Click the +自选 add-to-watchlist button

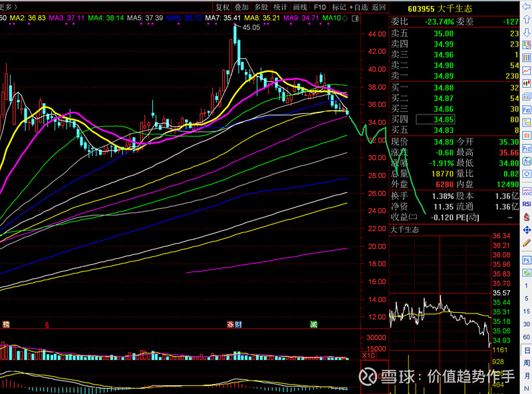click(358, 7)
